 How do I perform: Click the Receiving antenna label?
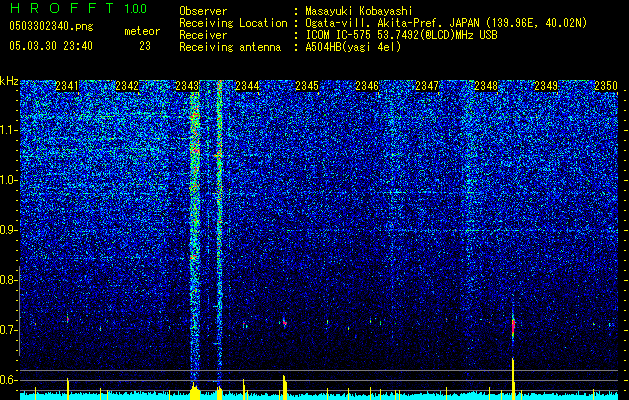click(230, 47)
